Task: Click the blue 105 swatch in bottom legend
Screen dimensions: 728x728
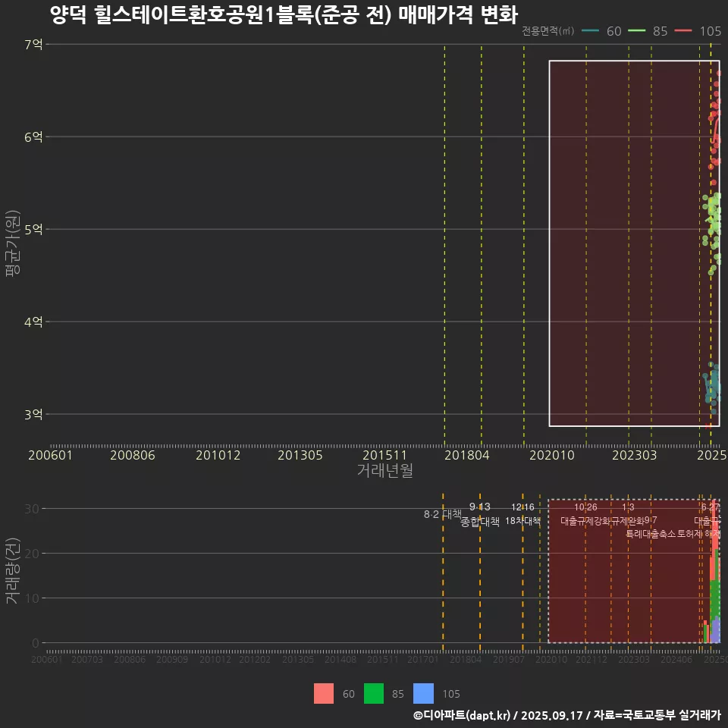Action: 423,693
